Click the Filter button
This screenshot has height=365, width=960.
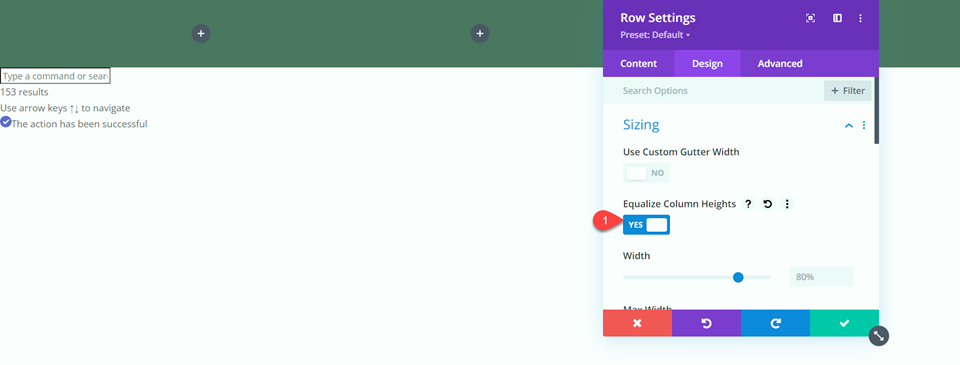point(847,91)
